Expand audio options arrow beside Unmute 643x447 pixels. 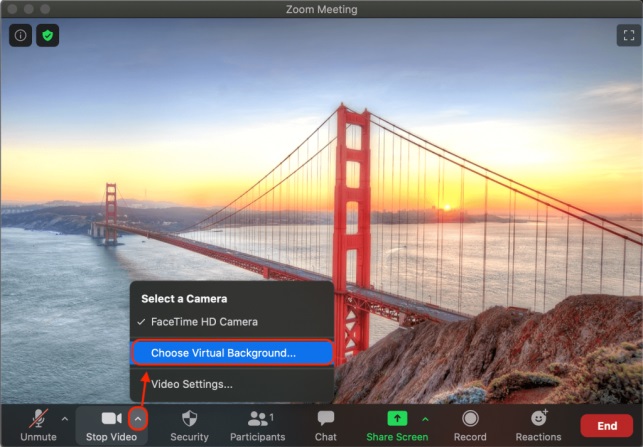65,419
